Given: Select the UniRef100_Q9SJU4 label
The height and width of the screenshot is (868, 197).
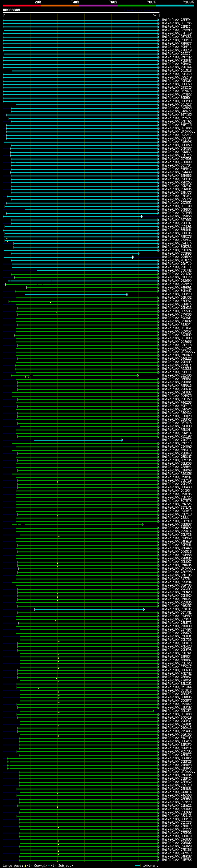Looking at the screenshot, I should point(176,138).
